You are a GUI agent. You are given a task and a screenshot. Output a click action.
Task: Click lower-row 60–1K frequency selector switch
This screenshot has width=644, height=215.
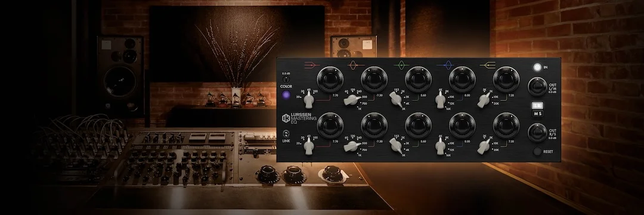(352, 146)
